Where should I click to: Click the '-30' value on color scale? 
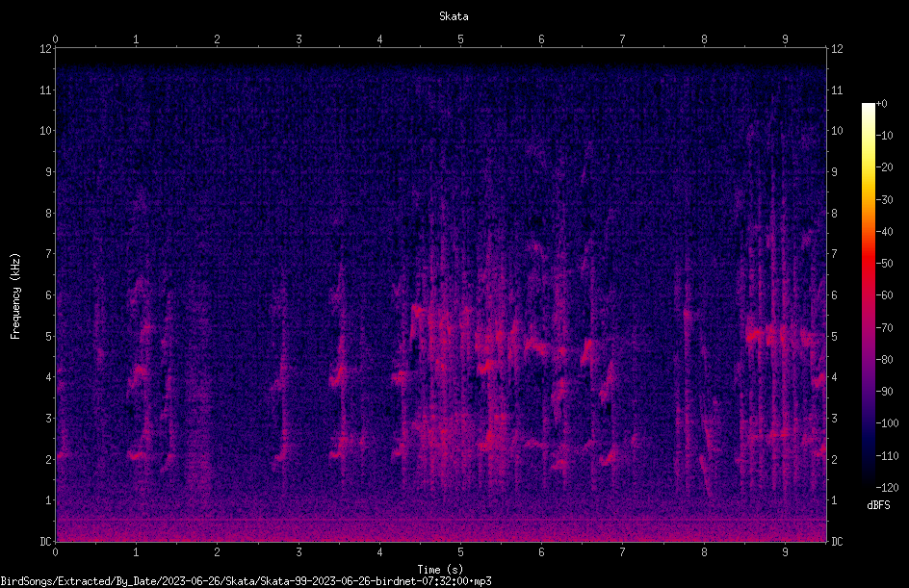pos(885,200)
